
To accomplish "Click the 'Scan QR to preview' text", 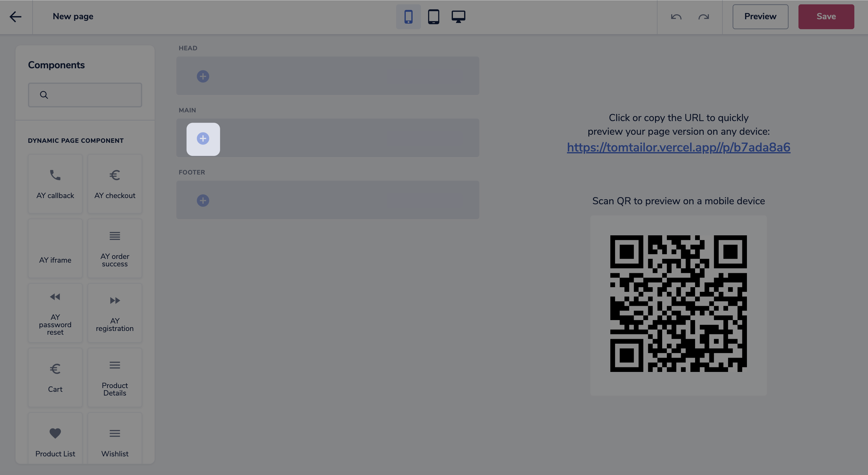I will click(678, 201).
